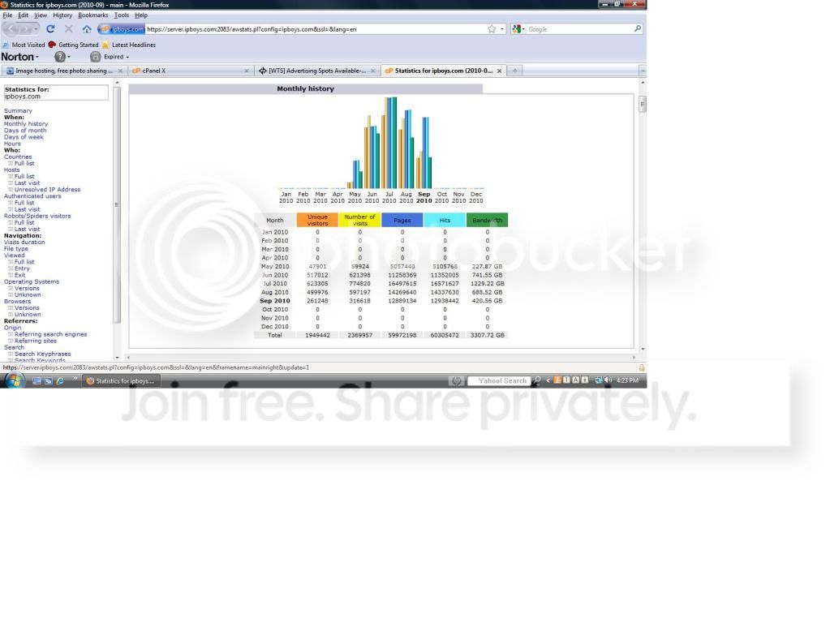Open the Getting Started bookmark

74,45
